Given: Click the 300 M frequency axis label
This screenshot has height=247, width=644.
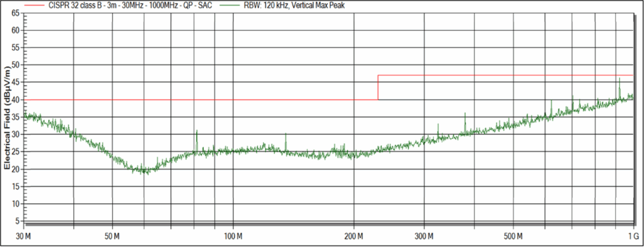Looking at the screenshot, I should [424, 236].
